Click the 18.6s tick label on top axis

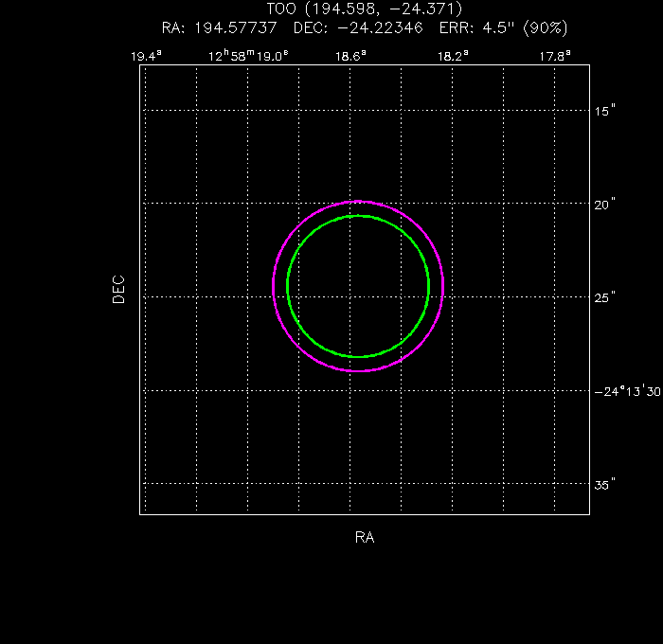point(350,56)
